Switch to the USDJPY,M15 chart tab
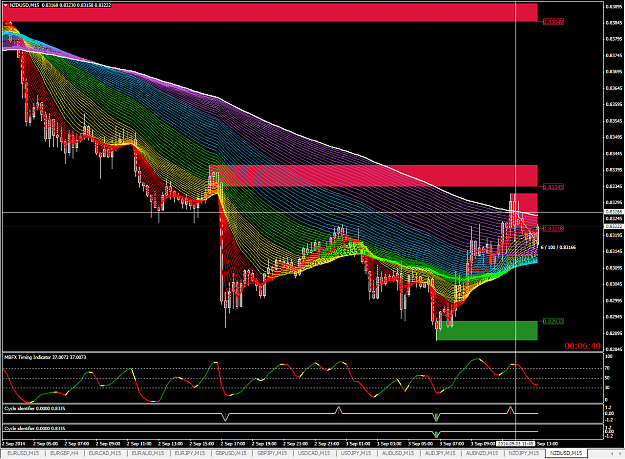The width and height of the screenshot is (625, 459). [x=356, y=453]
